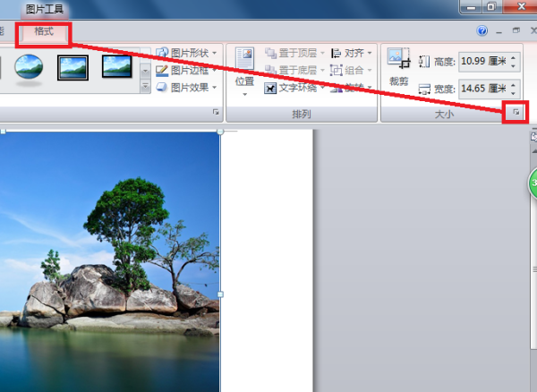Click the 对齐 align icon
Screen dimensions: 537x392
pos(337,53)
